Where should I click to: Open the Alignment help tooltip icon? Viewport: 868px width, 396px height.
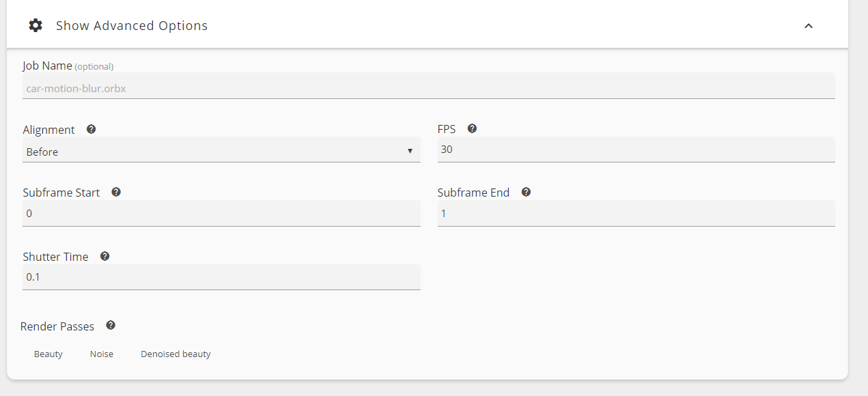point(91,129)
